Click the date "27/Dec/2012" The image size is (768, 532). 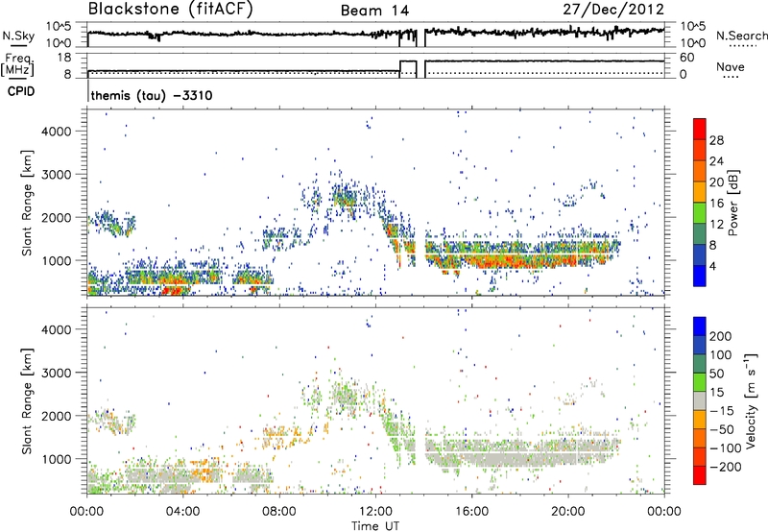(x=613, y=10)
